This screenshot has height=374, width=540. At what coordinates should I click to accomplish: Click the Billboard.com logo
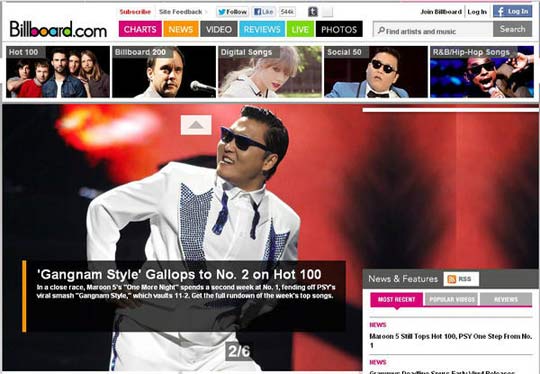tap(58, 29)
